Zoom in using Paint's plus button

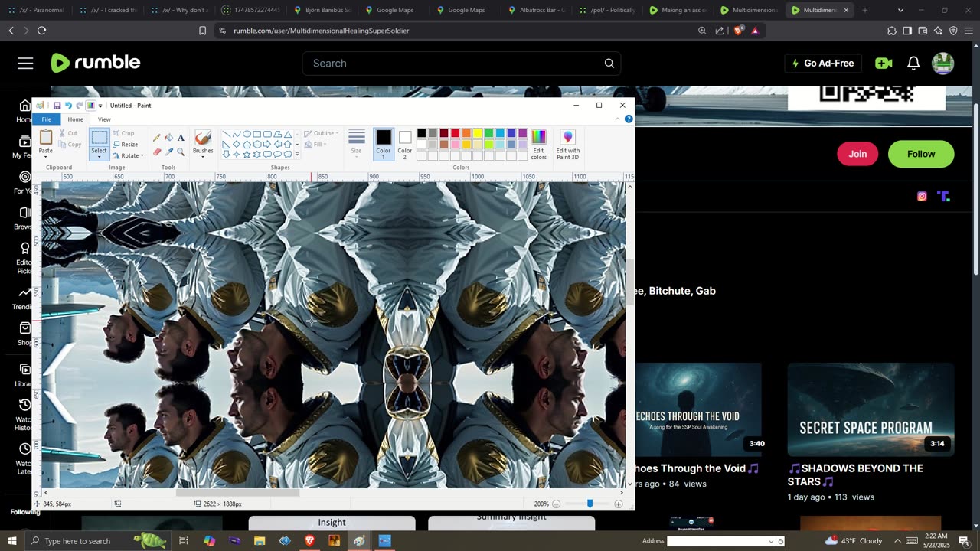pos(619,504)
